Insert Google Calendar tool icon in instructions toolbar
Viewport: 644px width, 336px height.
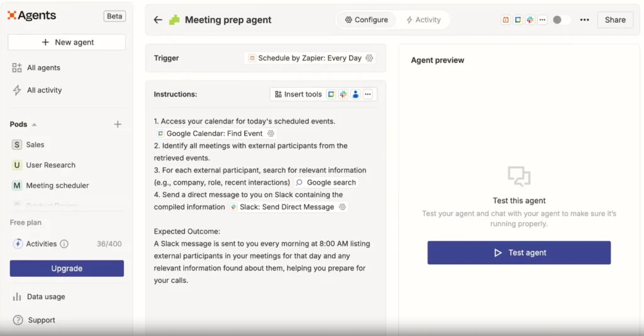pos(331,94)
